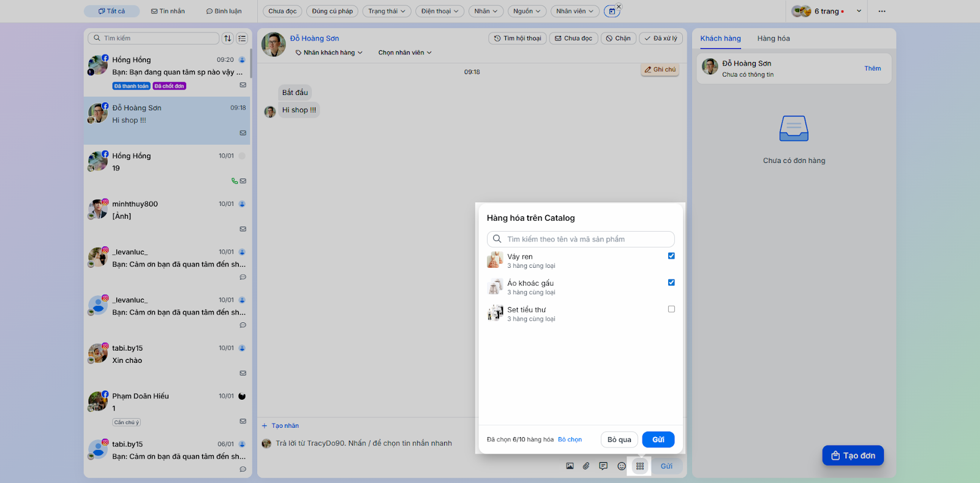Click the sort conversations arrows icon

[228, 38]
